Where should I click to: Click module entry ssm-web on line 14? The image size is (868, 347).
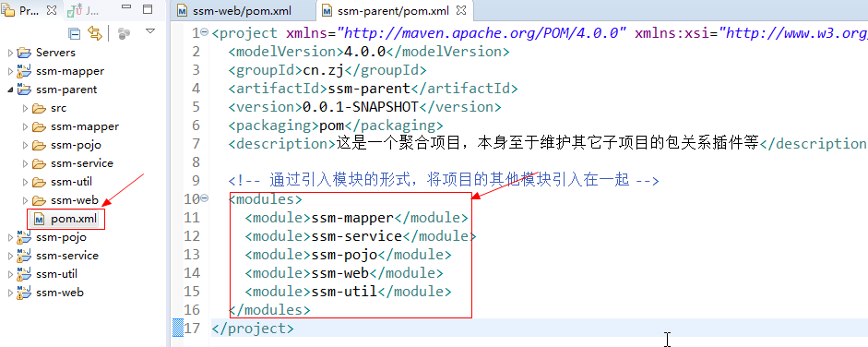pos(339,273)
